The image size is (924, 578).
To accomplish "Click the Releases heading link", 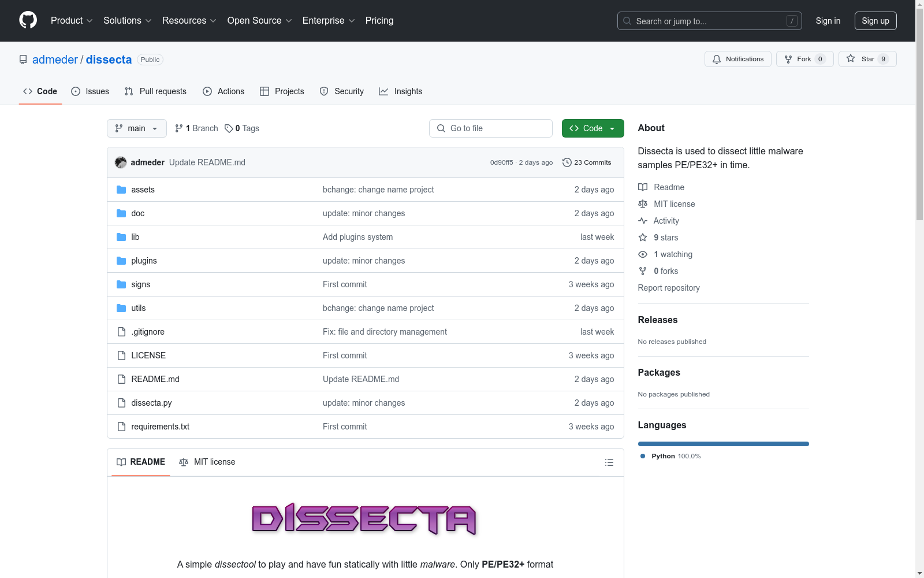I will (658, 320).
